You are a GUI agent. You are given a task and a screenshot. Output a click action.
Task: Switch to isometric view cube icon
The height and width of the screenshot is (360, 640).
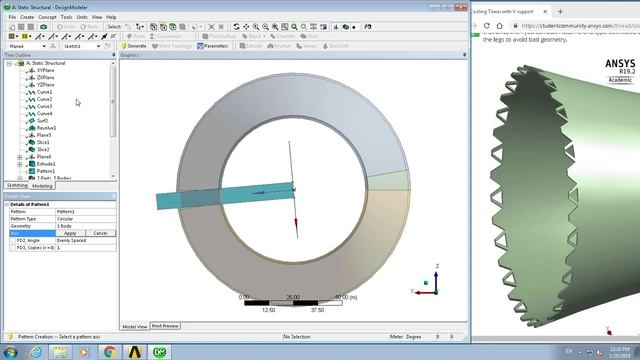(x=346, y=27)
